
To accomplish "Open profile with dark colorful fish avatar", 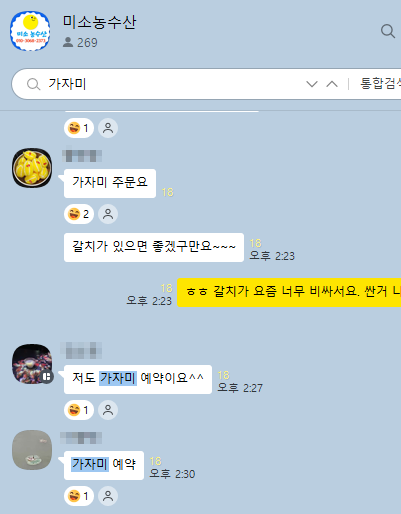I will click(x=32, y=364).
